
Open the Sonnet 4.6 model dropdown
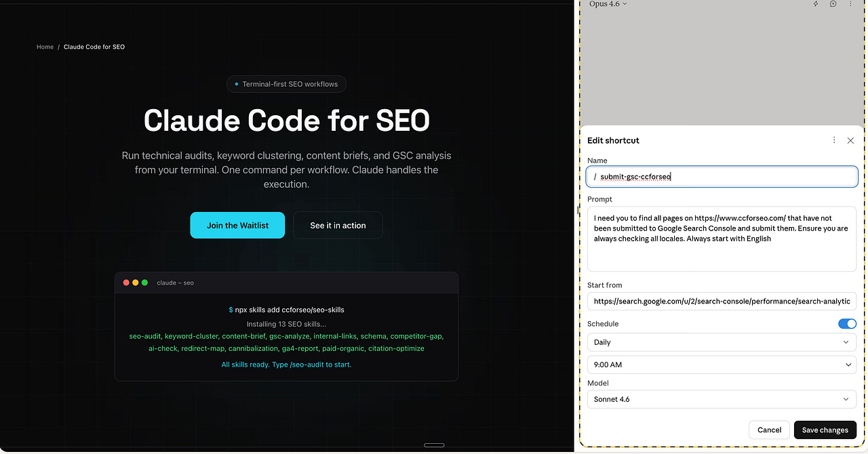point(722,399)
